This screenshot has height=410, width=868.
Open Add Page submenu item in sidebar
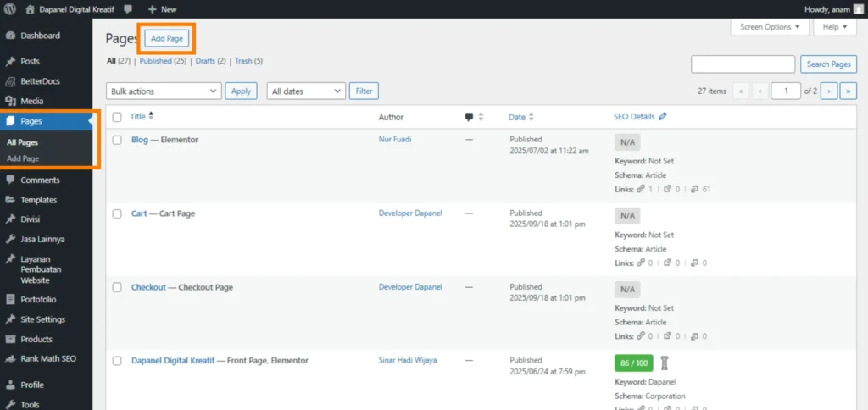click(23, 158)
